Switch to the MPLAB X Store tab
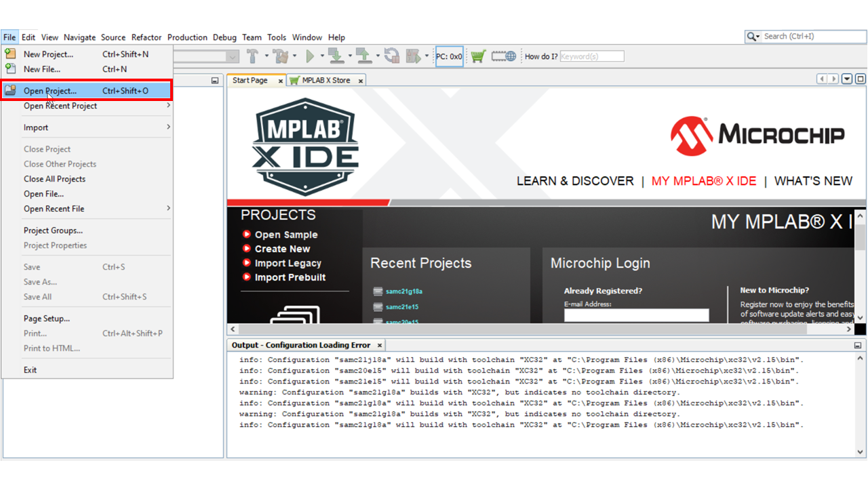The width and height of the screenshot is (868, 488). (325, 80)
